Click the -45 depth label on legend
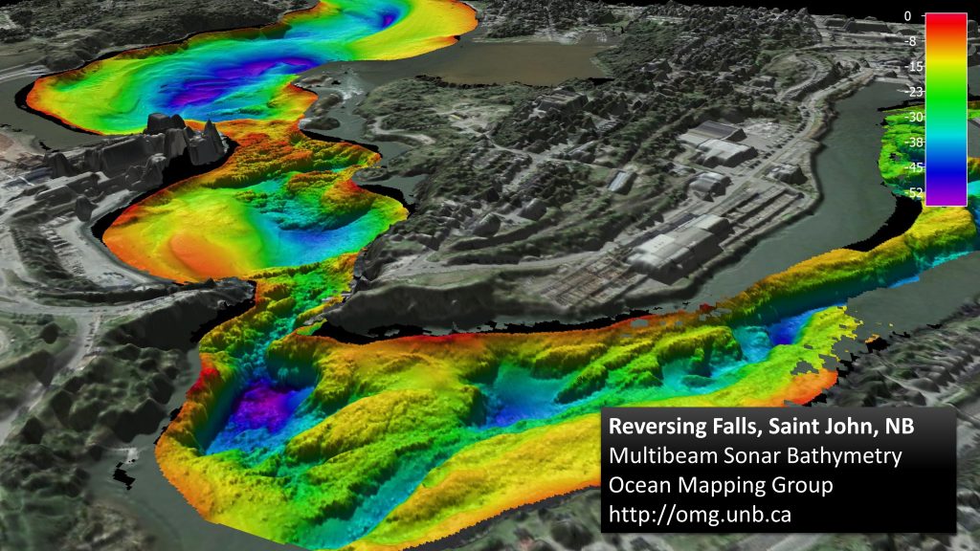The height and width of the screenshot is (551, 980). pyautogui.click(x=911, y=167)
